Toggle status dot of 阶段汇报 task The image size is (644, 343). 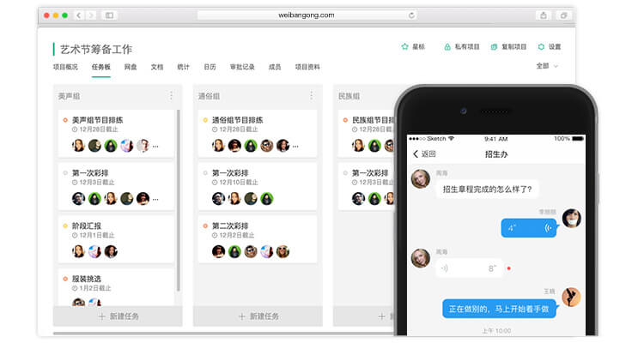pos(65,226)
